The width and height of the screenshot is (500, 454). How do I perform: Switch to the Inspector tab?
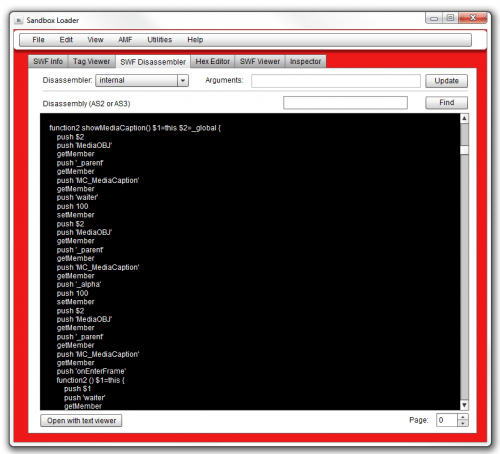pos(305,61)
